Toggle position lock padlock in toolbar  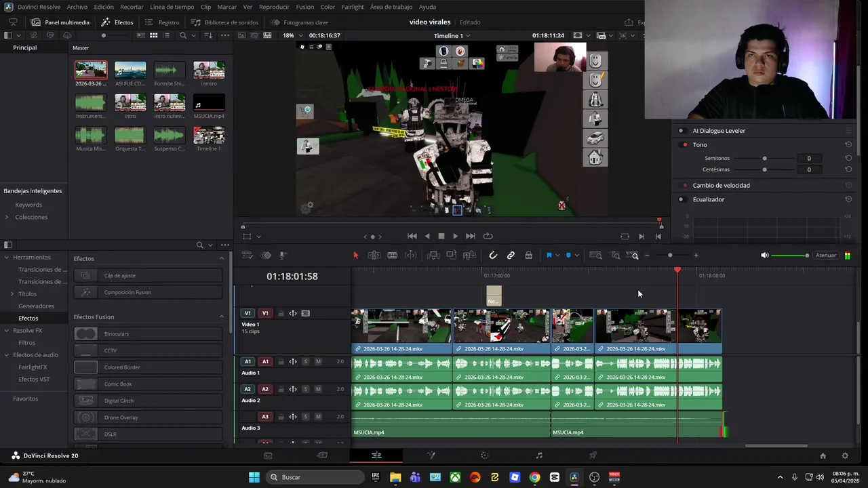click(x=528, y=256)
